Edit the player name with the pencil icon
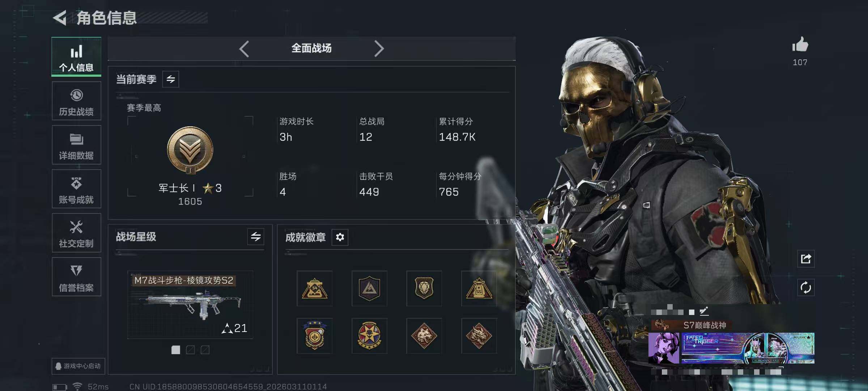The height and width of the screenshot is (391, 868). tap(704, 311)
